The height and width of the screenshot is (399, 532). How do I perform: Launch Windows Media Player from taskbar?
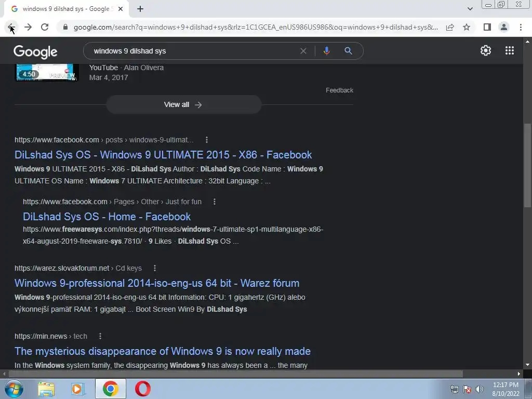[x=78, y=389]
